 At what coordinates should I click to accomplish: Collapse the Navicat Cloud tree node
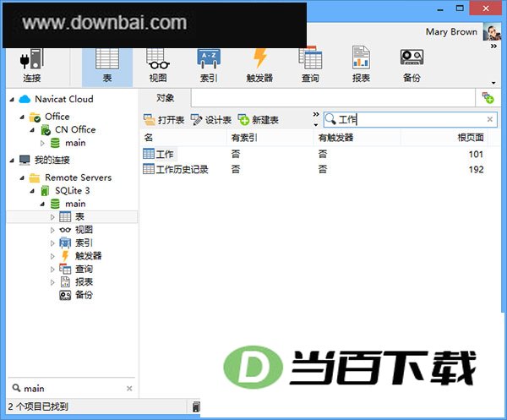[12, 100]
